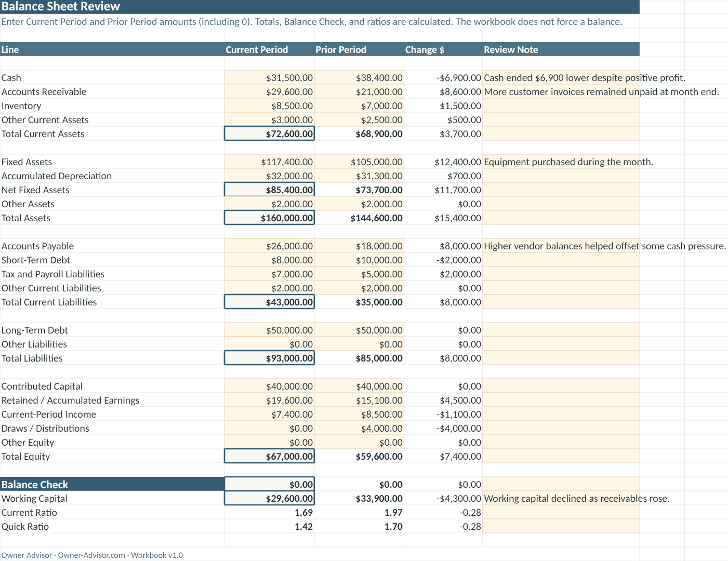This screenshot has height=561, width=728.
Task: Select Working Capital current value $29,600.00
Action: click(x=269, y=498)
